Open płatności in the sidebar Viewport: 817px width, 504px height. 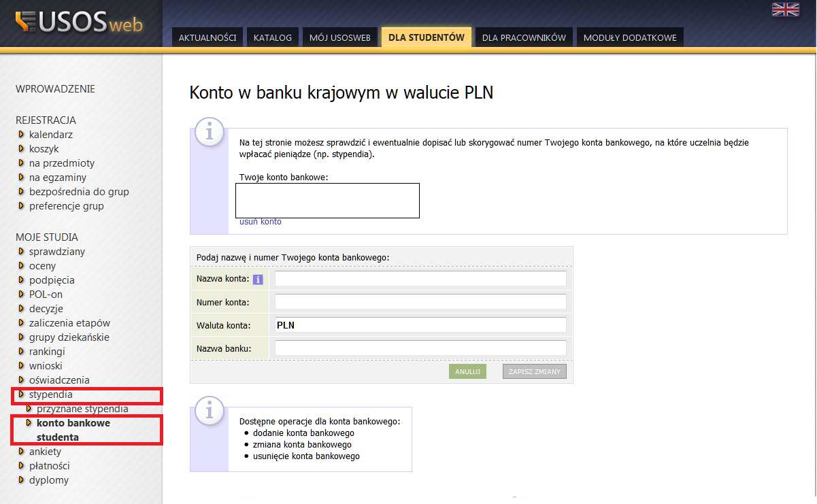49,466
